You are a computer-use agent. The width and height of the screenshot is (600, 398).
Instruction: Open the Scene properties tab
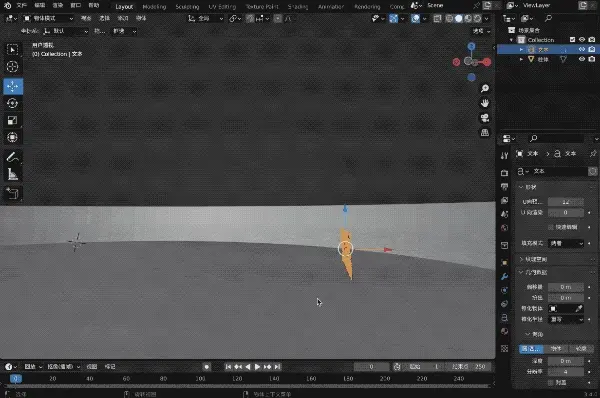point(504,214)
